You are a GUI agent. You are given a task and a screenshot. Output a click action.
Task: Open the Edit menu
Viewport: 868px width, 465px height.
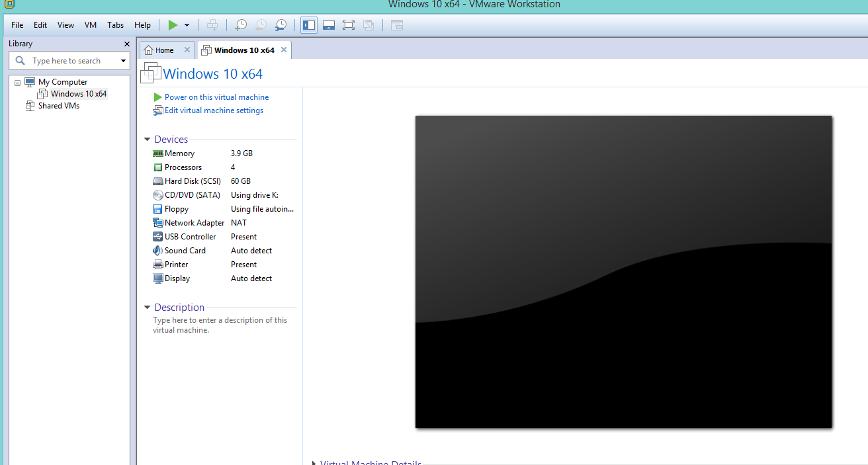(x=40, y=25)
